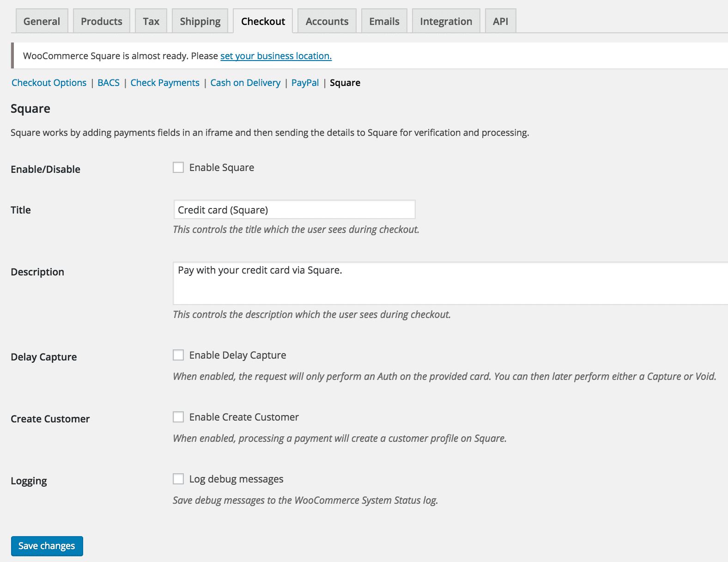
Task: Click the Enable/Disable row label
Action: tap(45, 169)
